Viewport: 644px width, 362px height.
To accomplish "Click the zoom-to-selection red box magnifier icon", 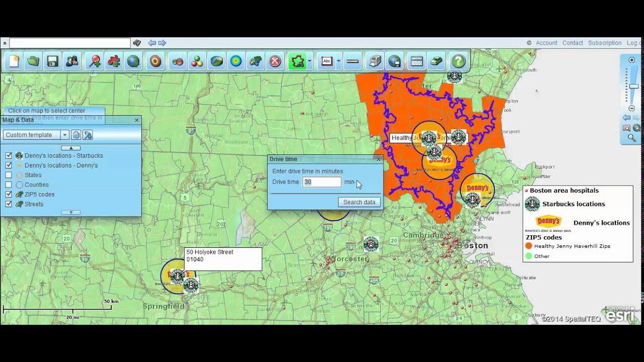I will click(626, 128).
